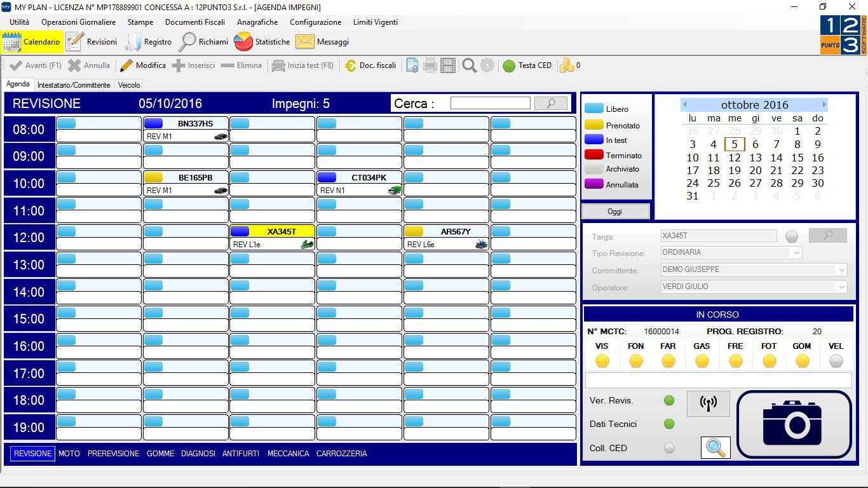Select REVISIONE category at bottom
Screen dimensions: 868x488
tap(32, 454)
